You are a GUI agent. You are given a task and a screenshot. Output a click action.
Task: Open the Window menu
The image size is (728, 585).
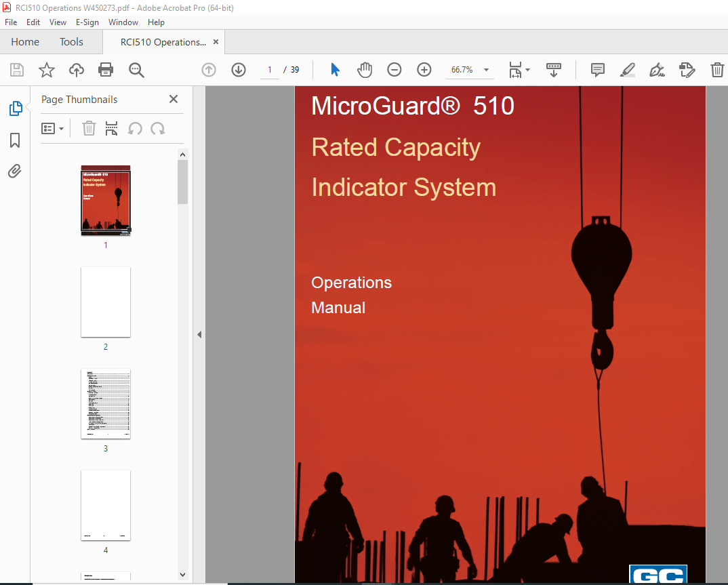123,22
